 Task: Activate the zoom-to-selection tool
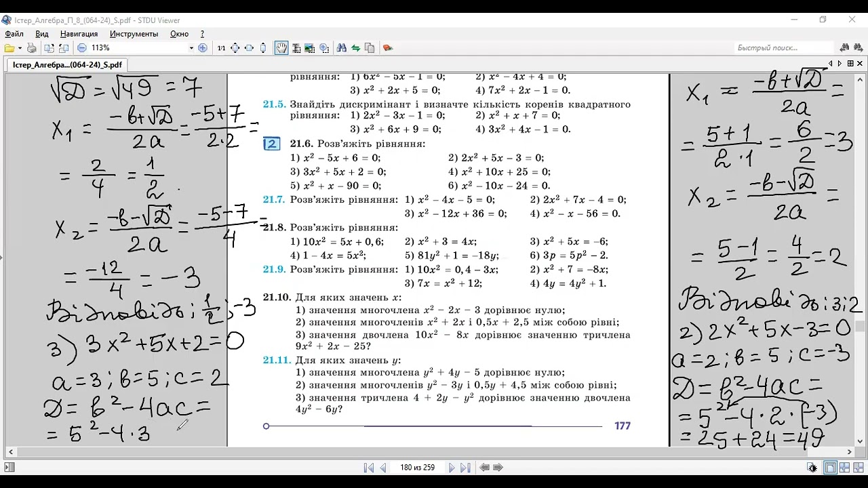(x=324, y=48)
